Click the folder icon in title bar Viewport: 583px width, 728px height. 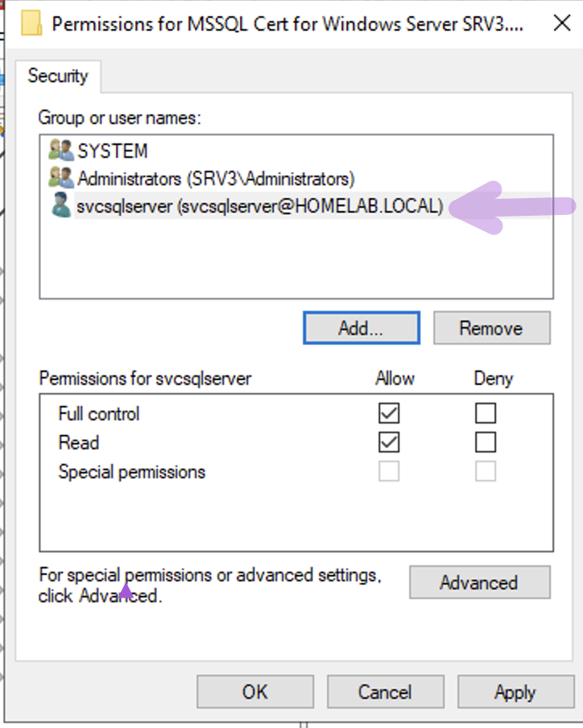31,23
